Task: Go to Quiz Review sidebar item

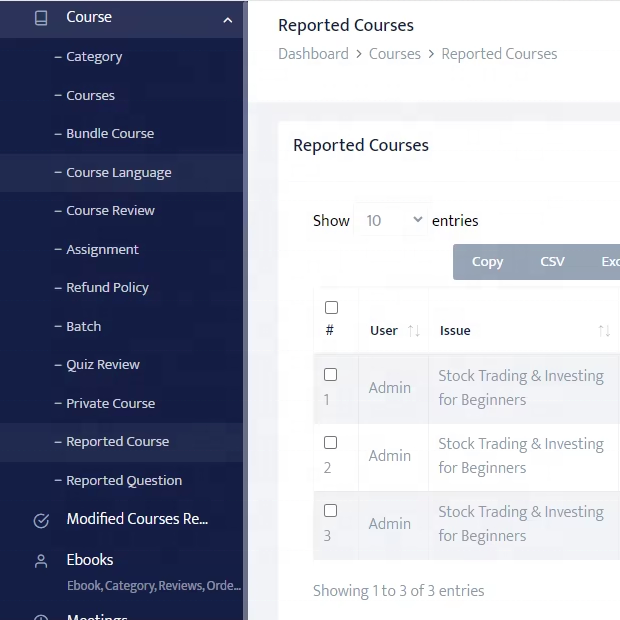Action: [103, 365]
